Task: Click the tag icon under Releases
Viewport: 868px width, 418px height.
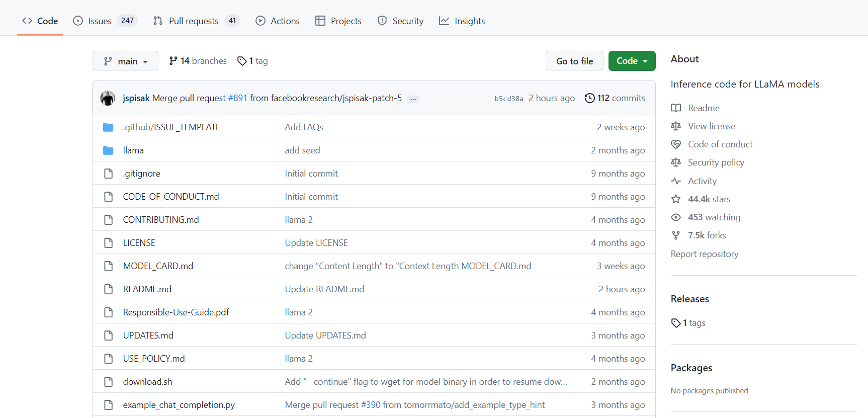Action: (x=676, y=323)
